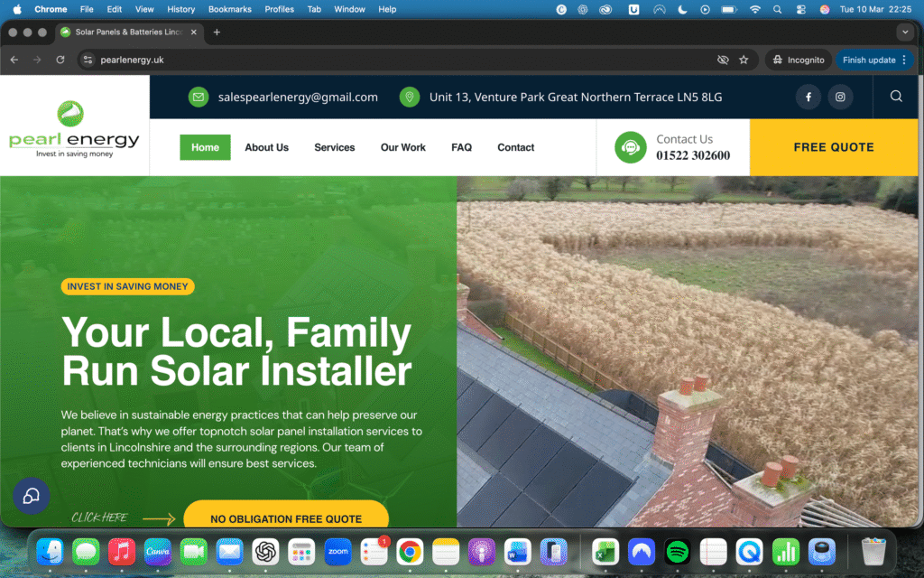Toggle macOS Control Center in menu bar
Viewport: 924px width, 578px height.
coord(799,9)
